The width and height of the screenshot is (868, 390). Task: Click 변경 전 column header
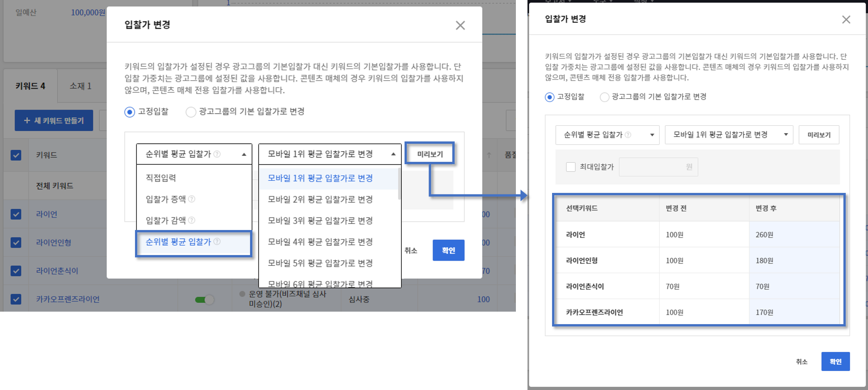[676, 208]
